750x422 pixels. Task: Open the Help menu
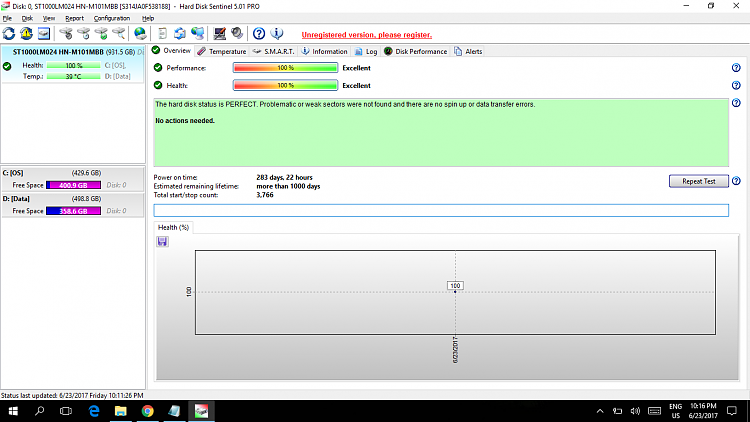coord(148,18)
